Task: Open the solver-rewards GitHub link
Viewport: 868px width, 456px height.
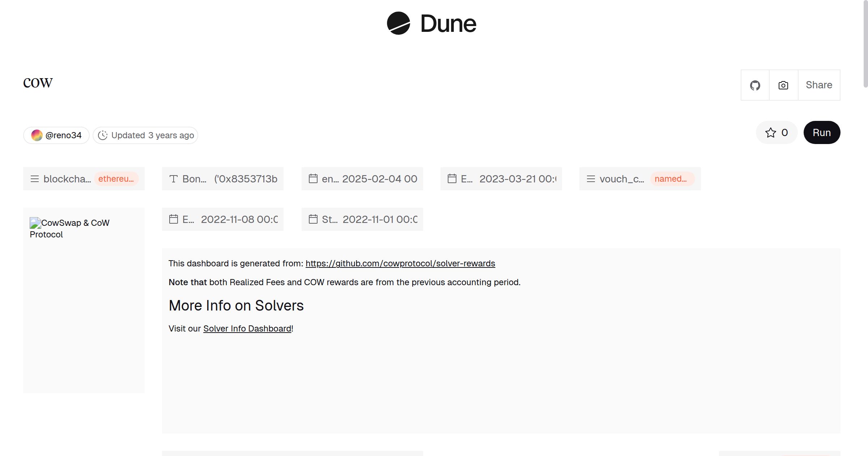Action: [400, 263]
